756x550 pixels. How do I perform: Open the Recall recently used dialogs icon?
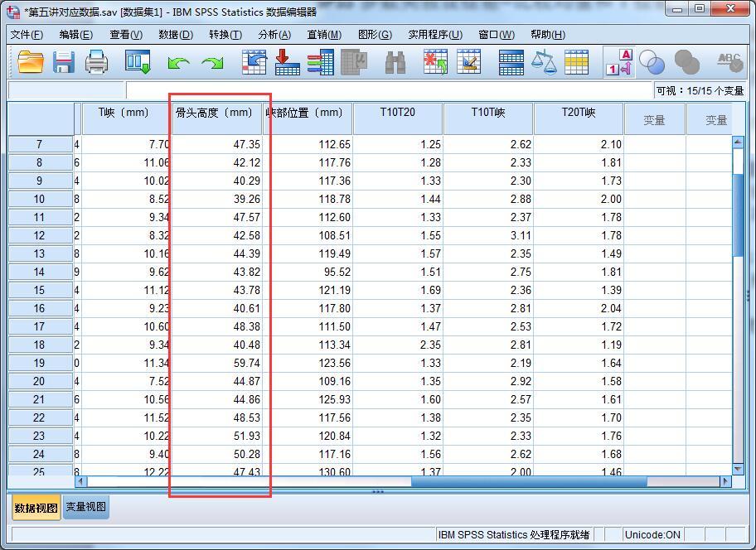coord(138,62)
